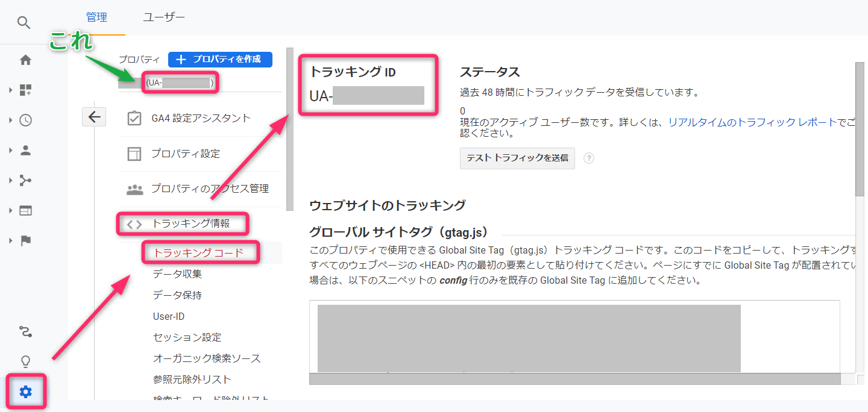Switch to the 管理 tab

96,17
